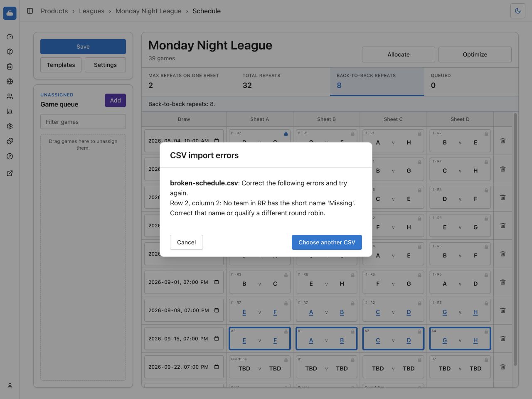Open the puzzle piece icon in sidebar
The height and width of the screenshot is (399, 532).
point(10,141)
